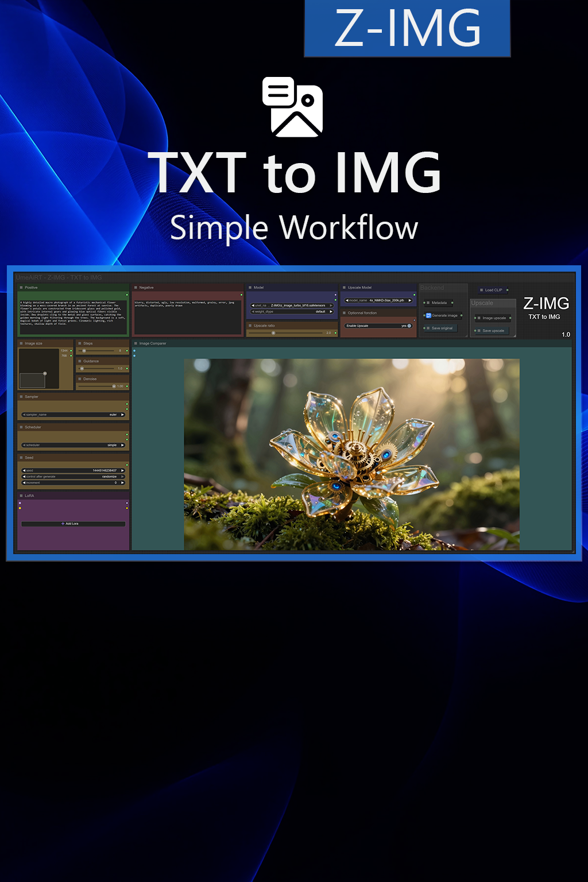
Task: Adjust the Steps slider
Action: click(98, 351)
